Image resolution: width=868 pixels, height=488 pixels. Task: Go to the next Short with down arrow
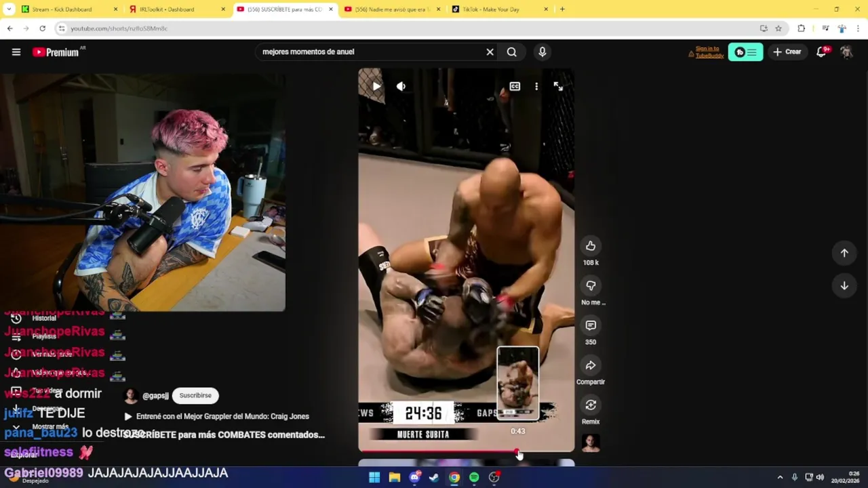click(x=844, y=286)
